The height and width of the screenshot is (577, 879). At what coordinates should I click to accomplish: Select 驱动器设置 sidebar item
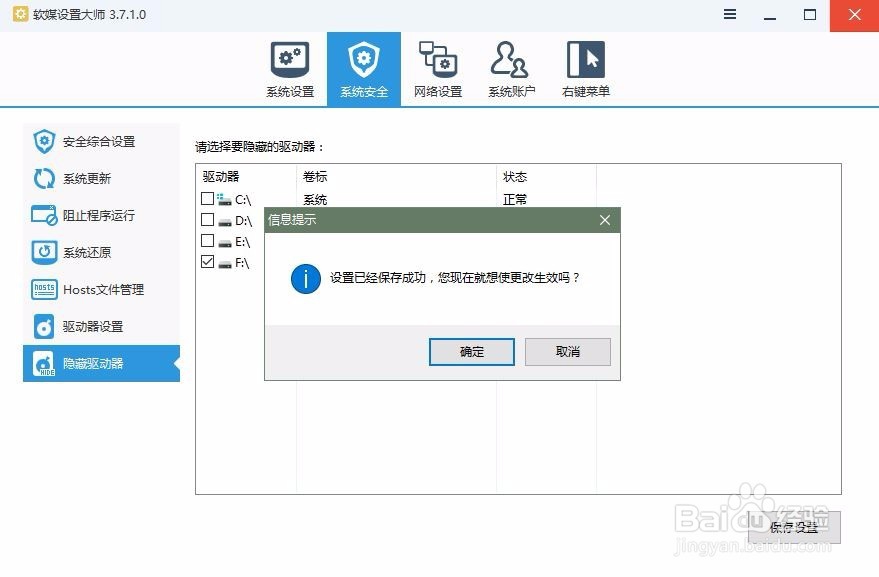pyautogui.click(x=101, y=326)
